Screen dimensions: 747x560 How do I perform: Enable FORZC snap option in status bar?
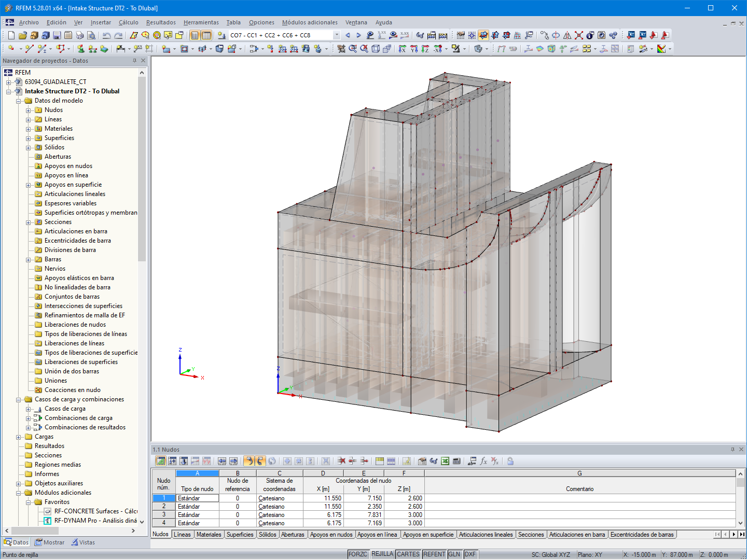point(358,554)
